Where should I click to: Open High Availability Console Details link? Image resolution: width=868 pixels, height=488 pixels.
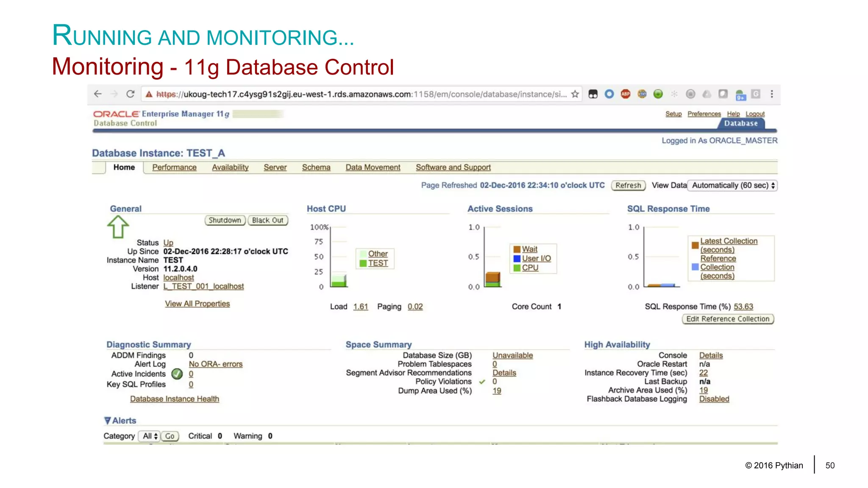711,355
